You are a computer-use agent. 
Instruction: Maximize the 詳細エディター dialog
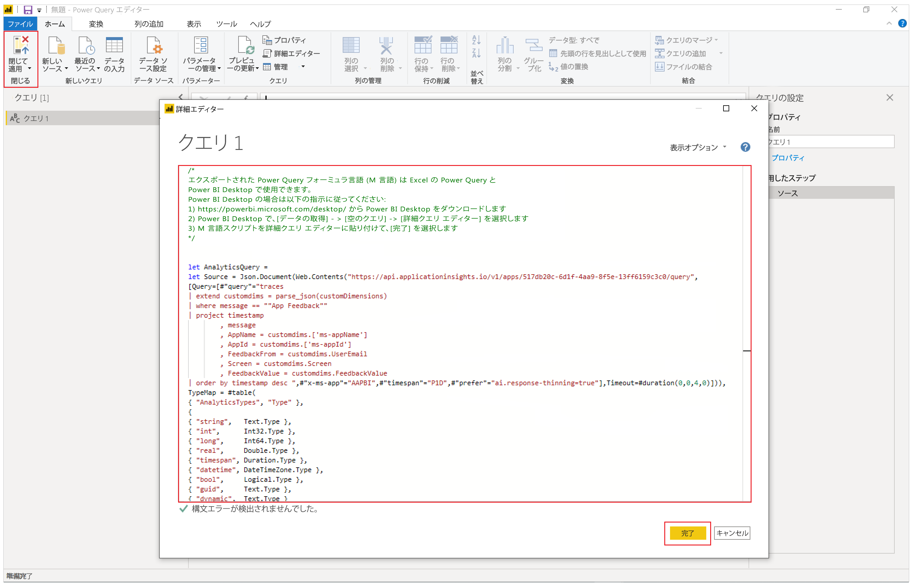[726, 108]
